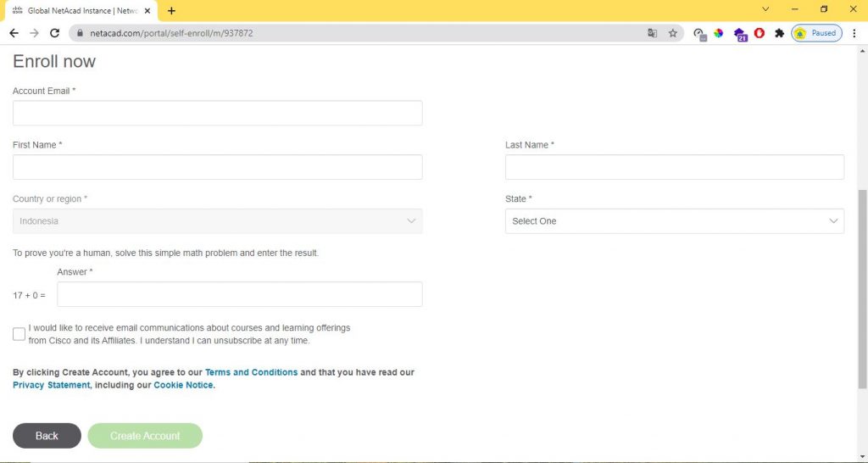Click the Enroll now heading

tap(54, 61)
